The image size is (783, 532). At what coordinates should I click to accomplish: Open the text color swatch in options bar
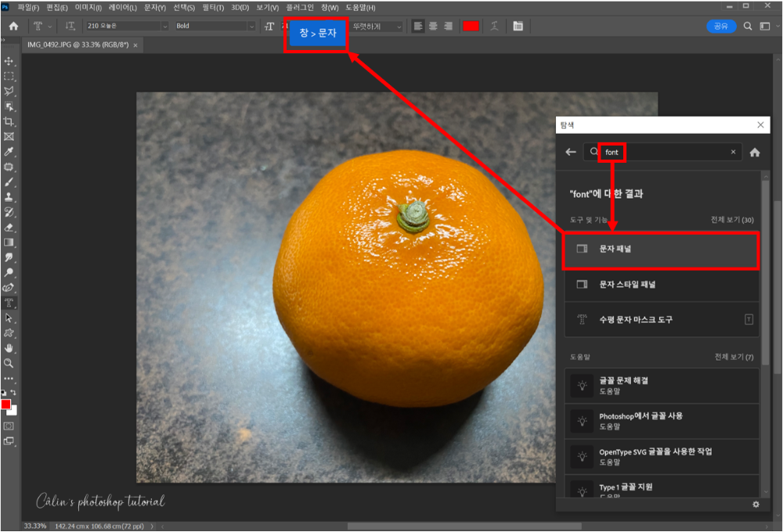tap(471, 26)
